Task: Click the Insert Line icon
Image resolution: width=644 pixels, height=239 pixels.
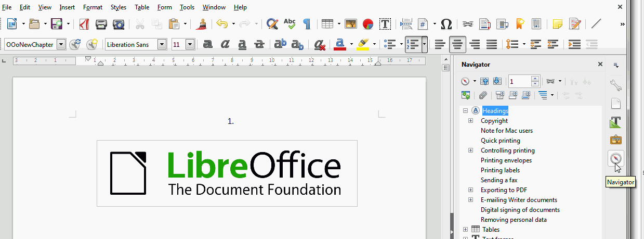Action: [x=597, y=24]
